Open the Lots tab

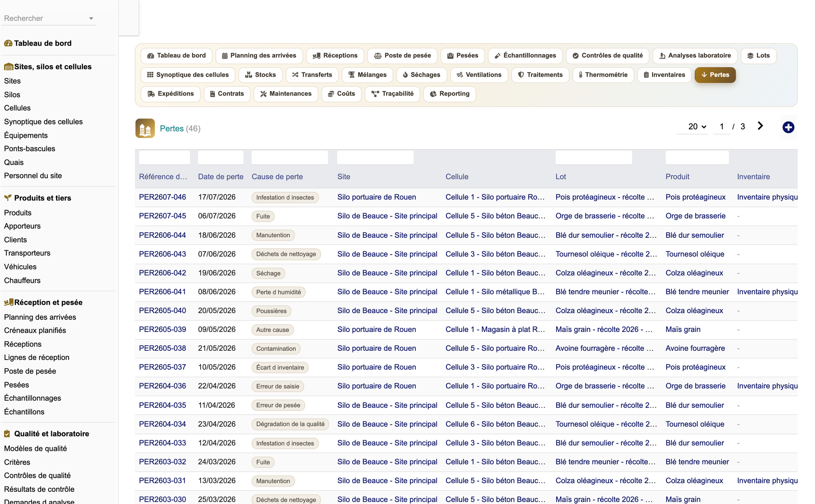click(758, 56)
